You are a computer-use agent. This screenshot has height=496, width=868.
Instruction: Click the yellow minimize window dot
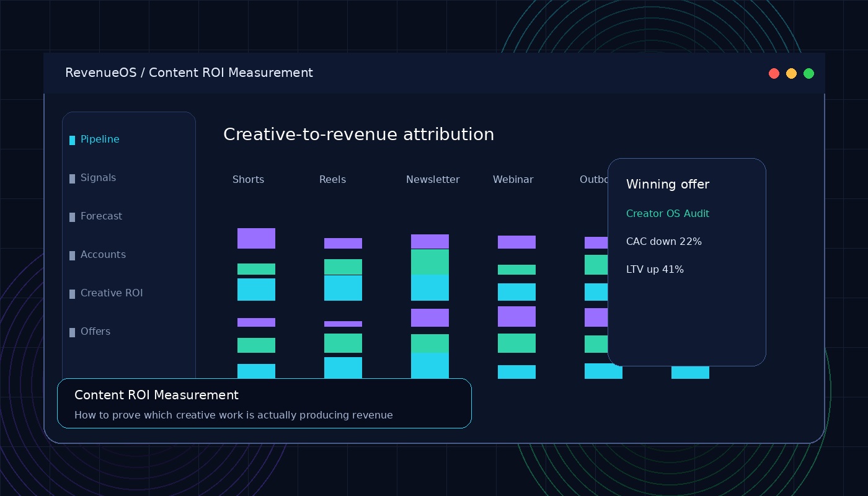(791, 73)
